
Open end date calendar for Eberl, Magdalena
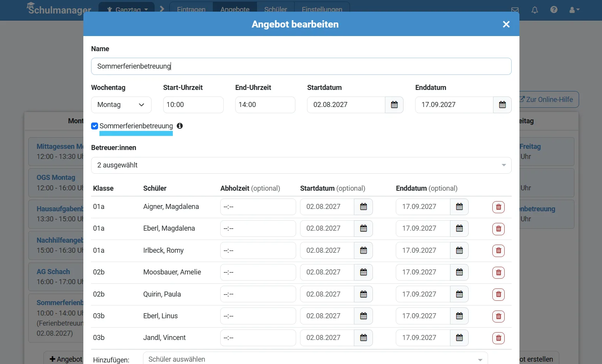tap(459, 229)
